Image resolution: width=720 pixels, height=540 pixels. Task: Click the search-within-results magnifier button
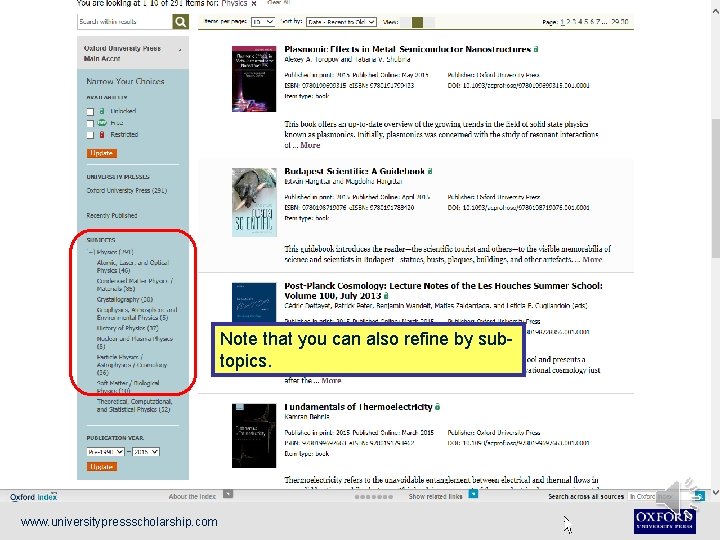[180, 21]
